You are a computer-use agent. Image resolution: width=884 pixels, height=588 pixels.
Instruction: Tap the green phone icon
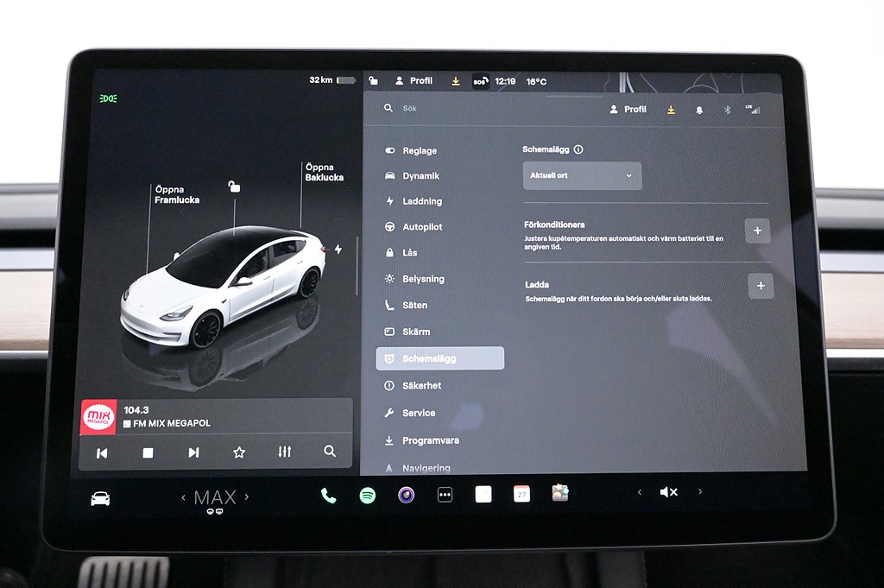pos(328,496)
